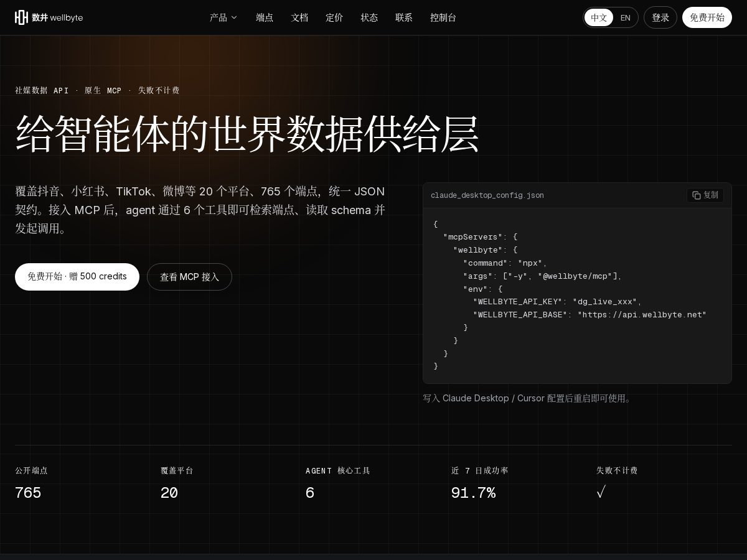
Task: Click the 覆盖平台 label
Action: click(x=177, y=470)
